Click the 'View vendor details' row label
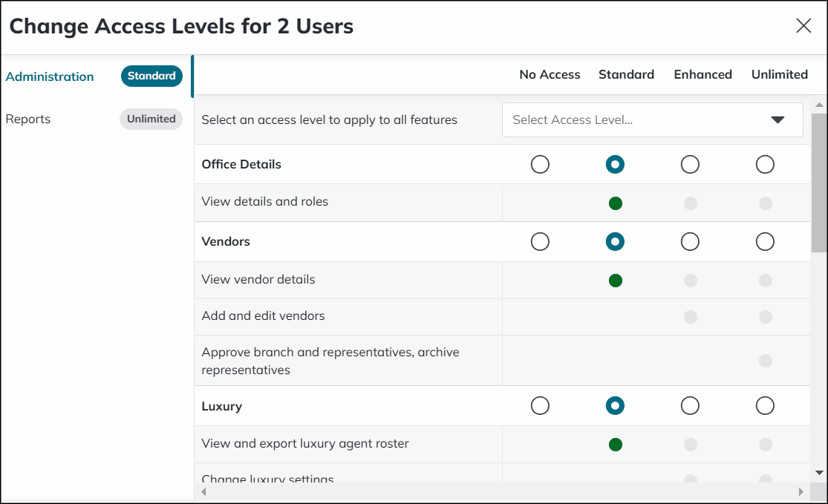Viewport: 828px width, 504px height. pos(258,279)
